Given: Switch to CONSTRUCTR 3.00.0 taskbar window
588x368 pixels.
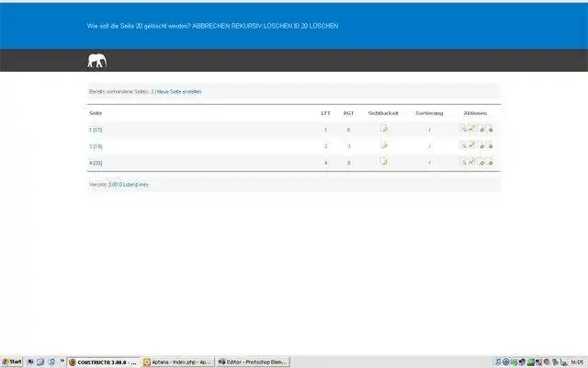Looking at the screenshot, I should pyautogui.click(x=104, y=362).
